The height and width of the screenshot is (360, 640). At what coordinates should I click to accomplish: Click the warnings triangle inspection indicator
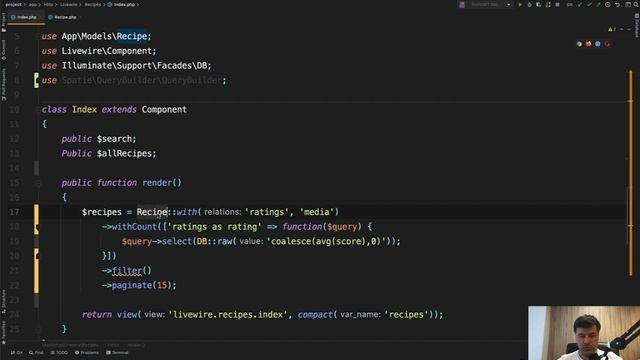coord(612,29)
